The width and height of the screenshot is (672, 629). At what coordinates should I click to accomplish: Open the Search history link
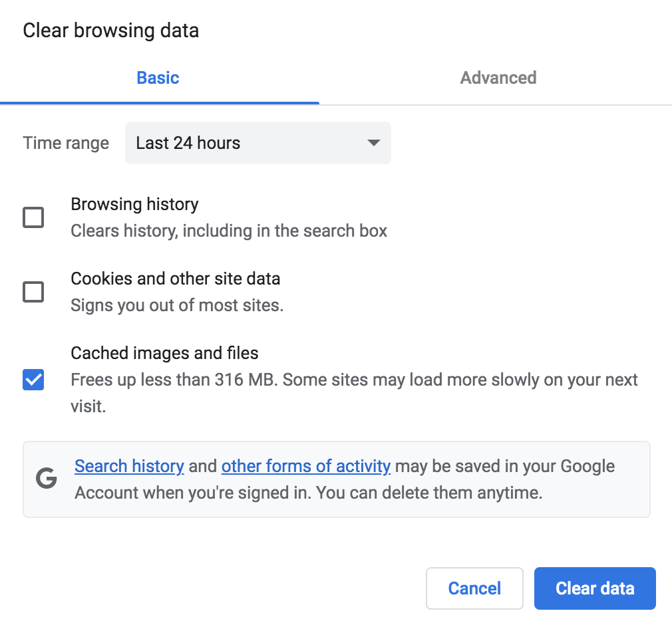(129, 466)
